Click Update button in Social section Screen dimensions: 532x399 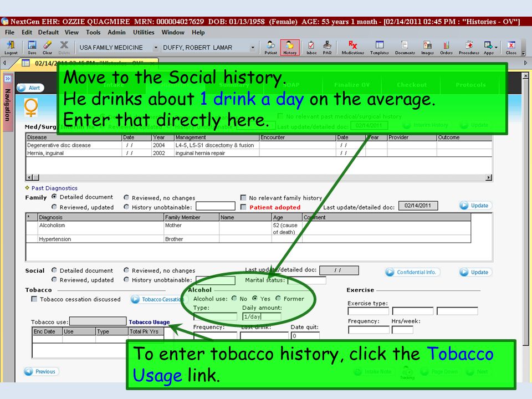pyautogui.click(x=475, y=272)
